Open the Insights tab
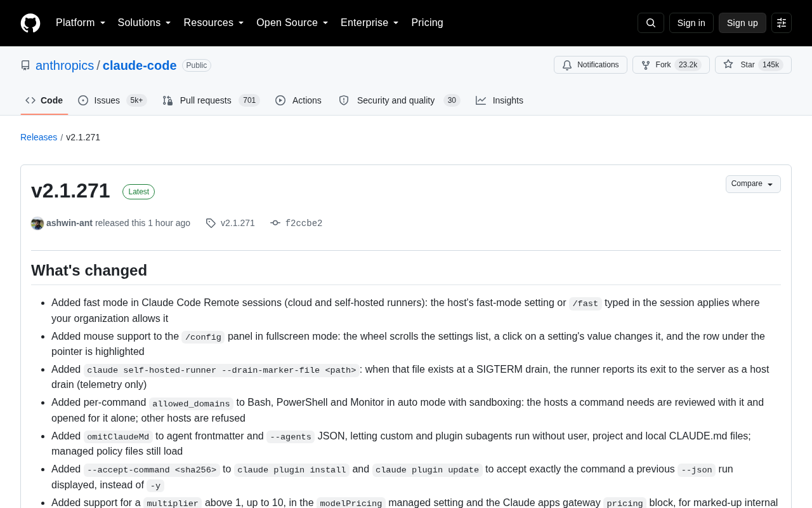Viewport: 812px width, 508px height. [500, 100]
